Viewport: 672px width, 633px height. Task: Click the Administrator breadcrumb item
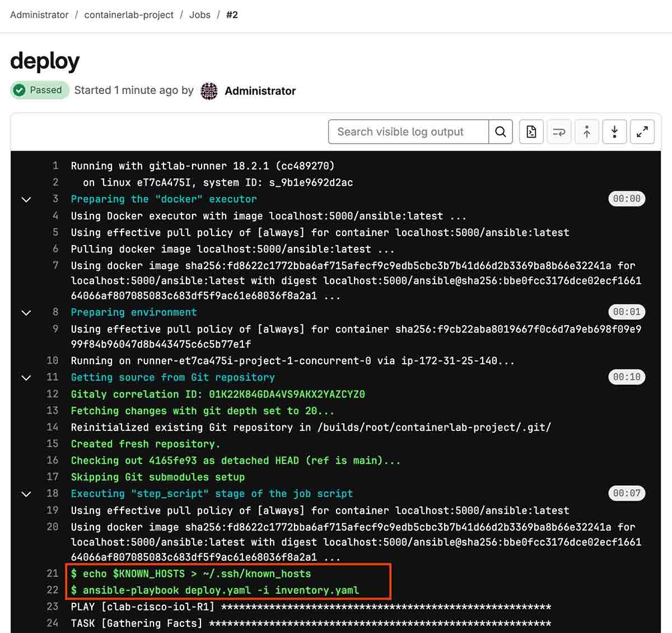pyautogui.click(x=39, y=15)
